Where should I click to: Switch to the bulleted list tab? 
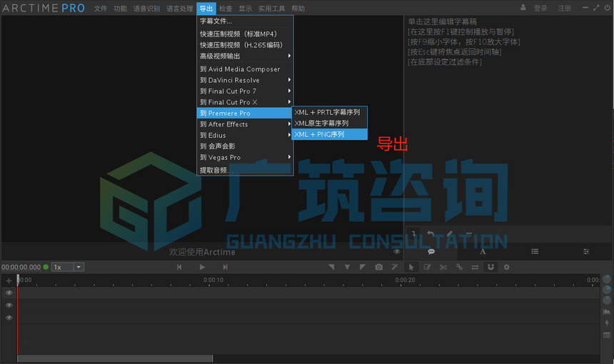pos(535,252)
